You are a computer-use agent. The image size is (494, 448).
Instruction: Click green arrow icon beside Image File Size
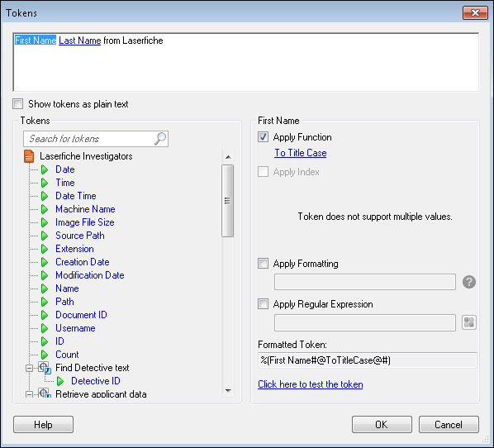[45, 222]
